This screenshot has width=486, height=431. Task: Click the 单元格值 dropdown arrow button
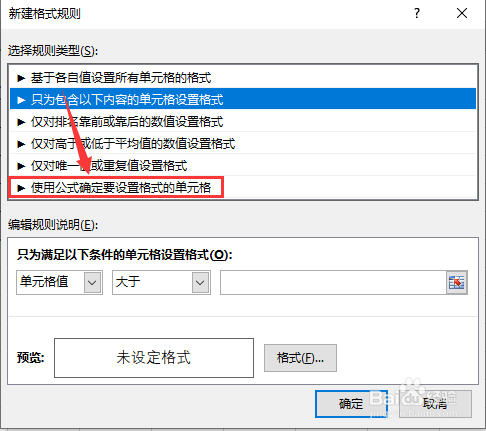92,282
